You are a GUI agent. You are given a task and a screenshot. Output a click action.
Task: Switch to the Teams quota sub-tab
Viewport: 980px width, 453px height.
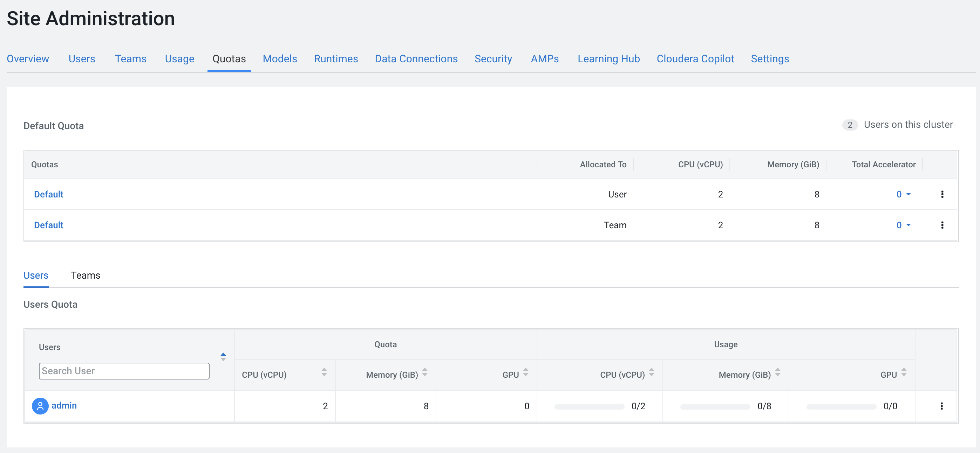[x=85, y=275]
